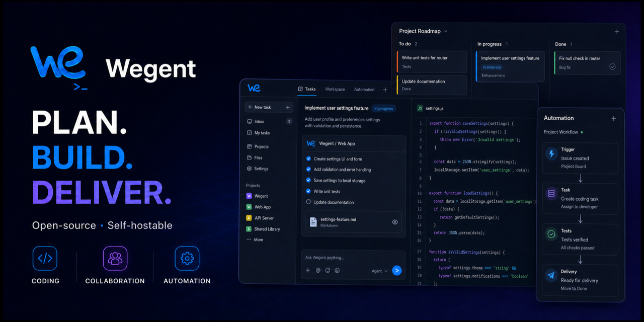
Task: Click the Wegent logo in the app header
Action: tap(254, 88)
